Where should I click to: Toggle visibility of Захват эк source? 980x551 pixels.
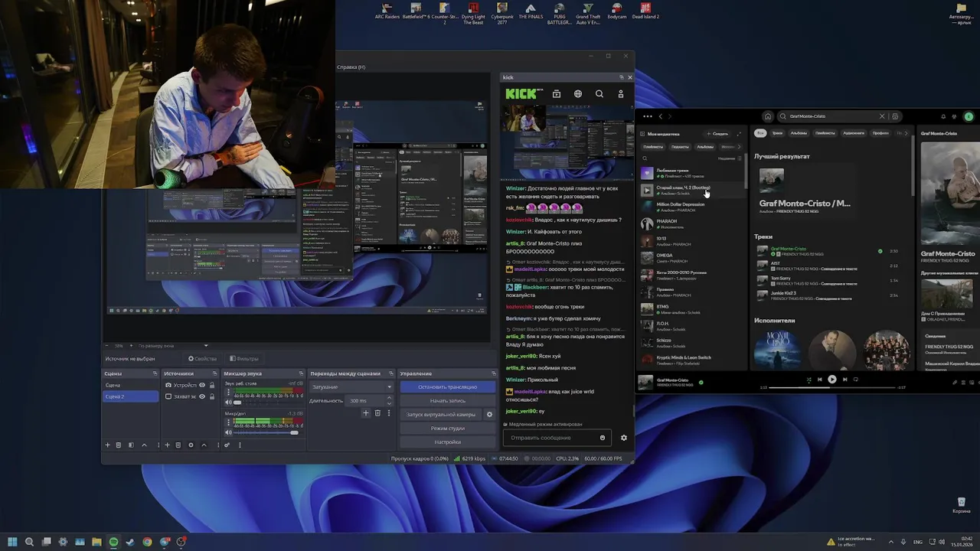pyautogui.click(x=202, y=396)
